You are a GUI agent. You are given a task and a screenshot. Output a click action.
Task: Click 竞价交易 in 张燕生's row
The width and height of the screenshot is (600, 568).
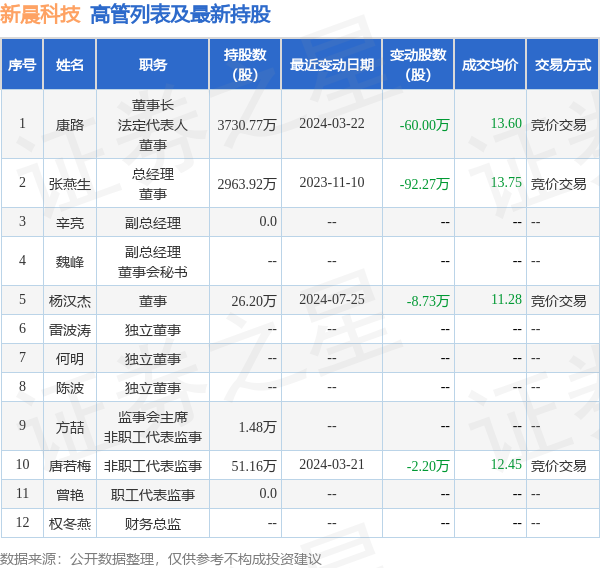[559, 184]
